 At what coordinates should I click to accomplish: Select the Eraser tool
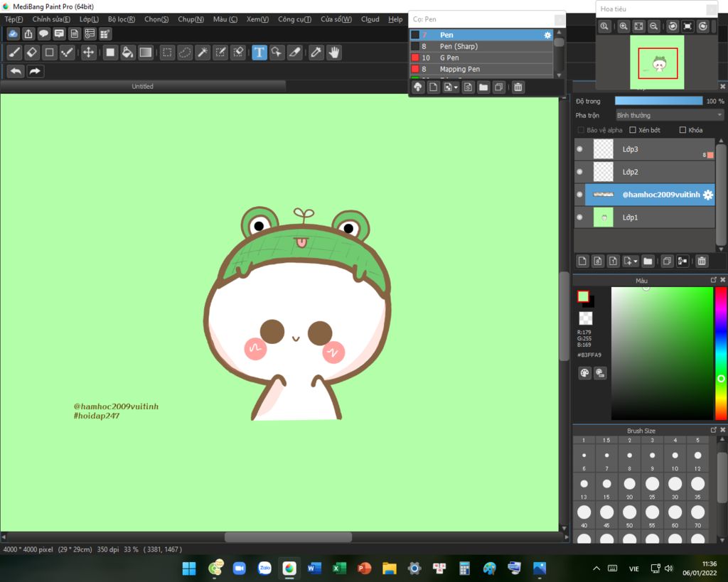click(x=31, y=53)
